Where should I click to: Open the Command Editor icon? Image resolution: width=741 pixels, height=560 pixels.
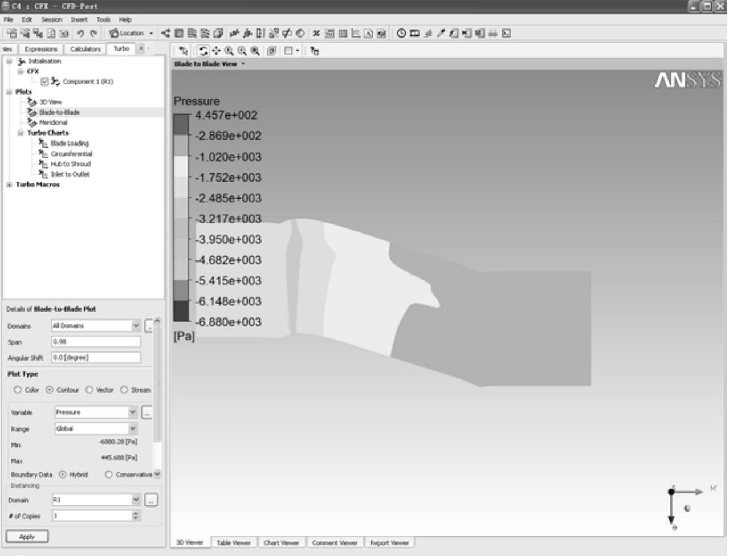[506, 34]
